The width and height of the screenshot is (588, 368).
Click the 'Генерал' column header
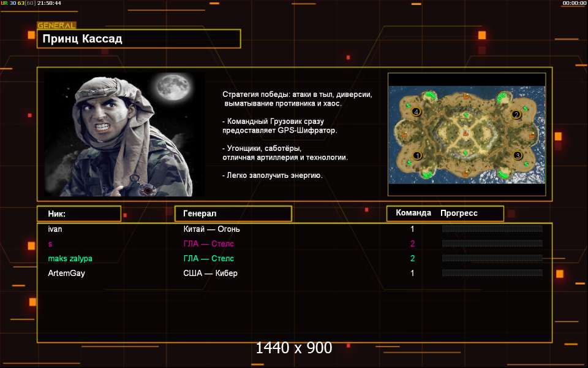(233, 213)
